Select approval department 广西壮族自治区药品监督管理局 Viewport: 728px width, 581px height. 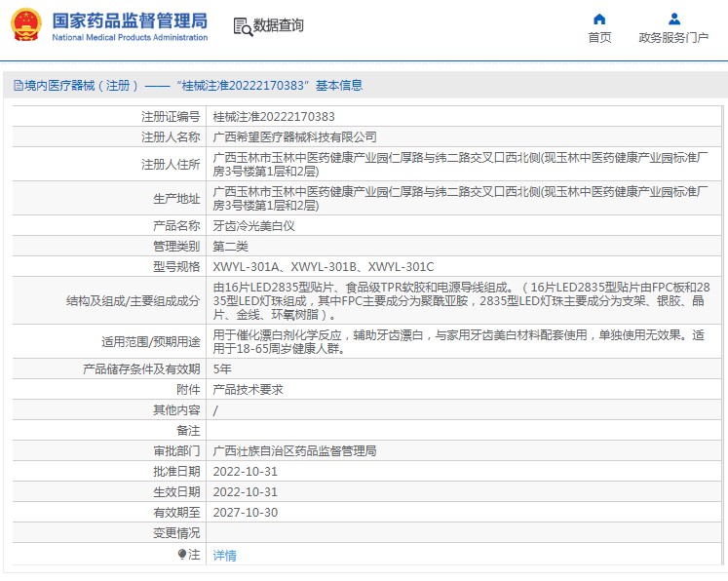(295, 451)
